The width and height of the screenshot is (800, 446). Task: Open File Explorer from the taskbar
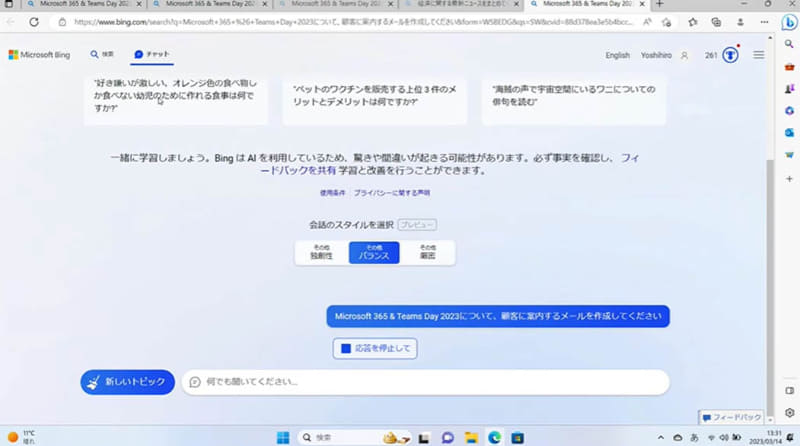tap(471, 438)
